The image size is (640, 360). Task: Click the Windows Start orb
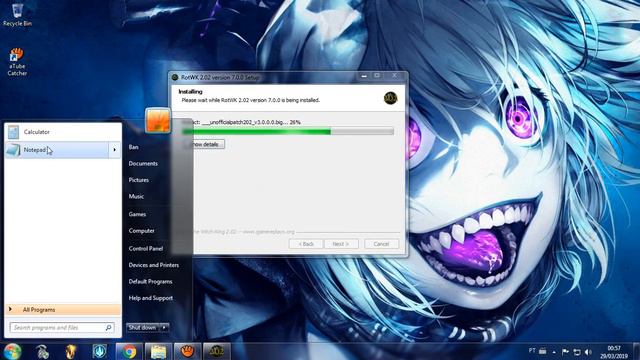coord(12,351)
